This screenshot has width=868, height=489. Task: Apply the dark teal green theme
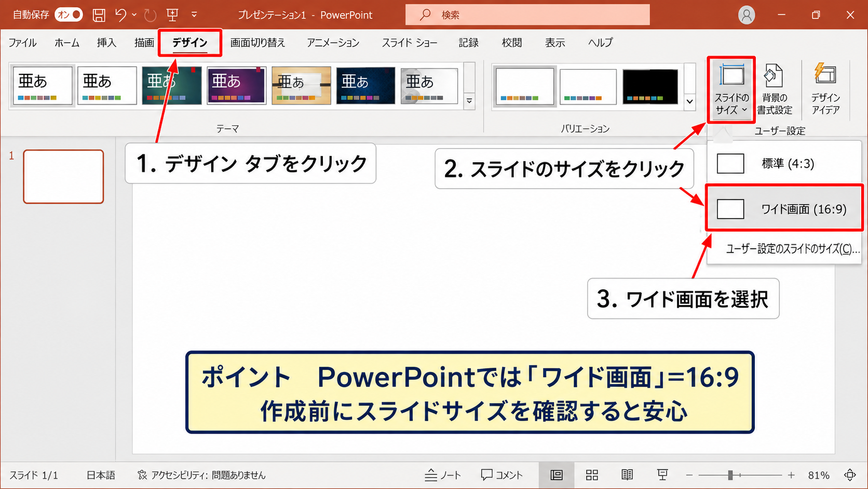click(x=172, y=86)
